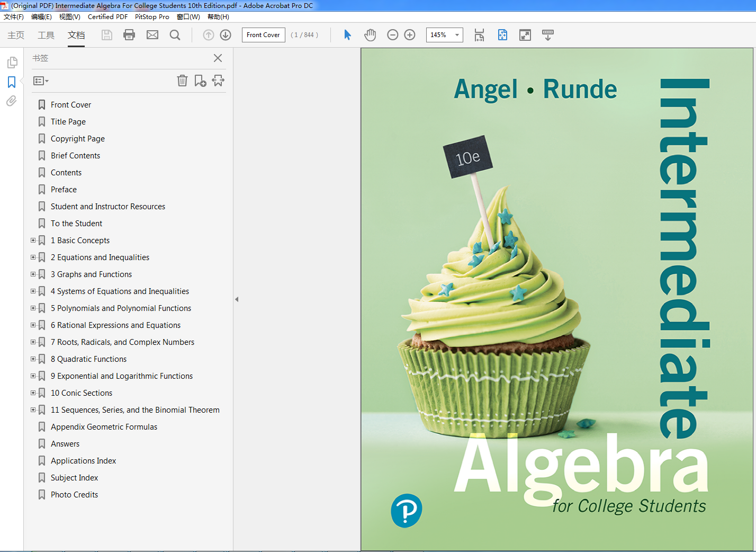Open the Applications Index bookmark
This screenshot has height=552, width=756.
click(x=83, y=461)
